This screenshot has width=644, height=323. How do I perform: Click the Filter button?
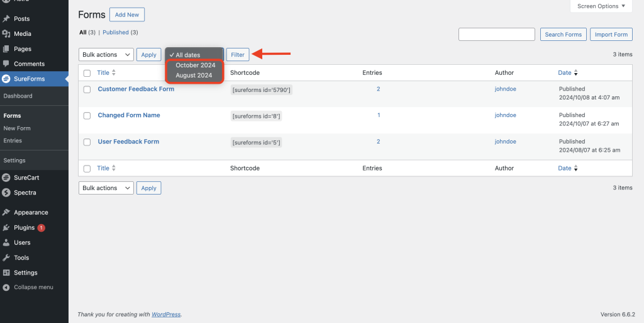tap(237, 55)
